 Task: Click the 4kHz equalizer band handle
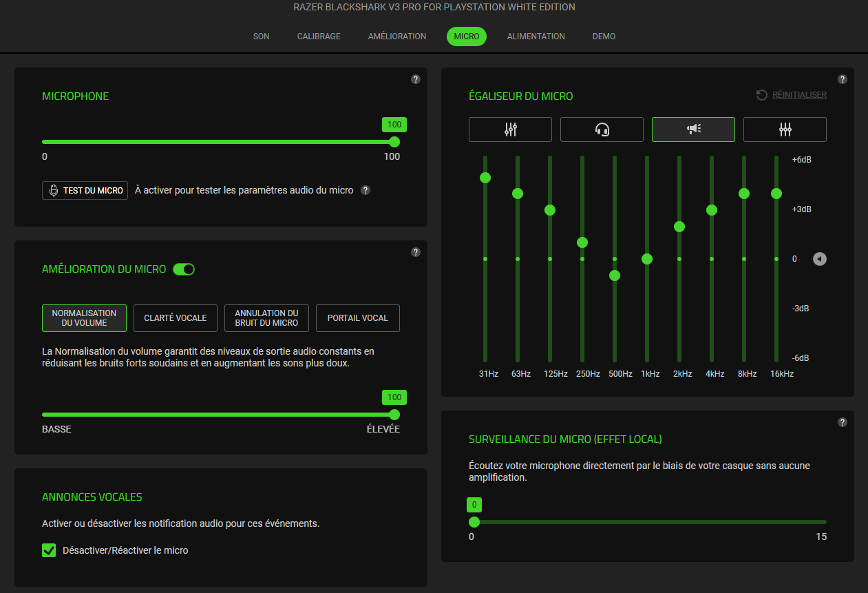(x=712, y=210)
